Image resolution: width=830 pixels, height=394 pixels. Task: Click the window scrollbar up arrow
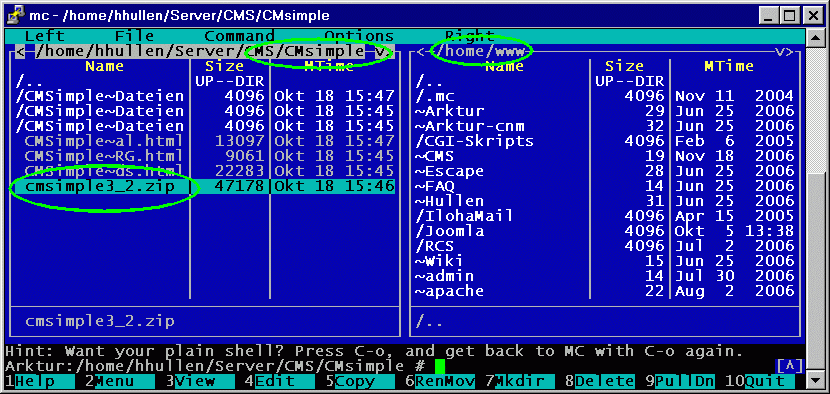coord(816,37)
